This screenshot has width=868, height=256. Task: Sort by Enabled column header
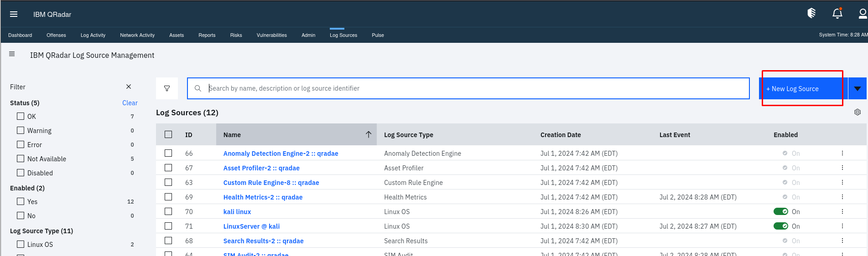pyautogui.click(x=785, y=135)
